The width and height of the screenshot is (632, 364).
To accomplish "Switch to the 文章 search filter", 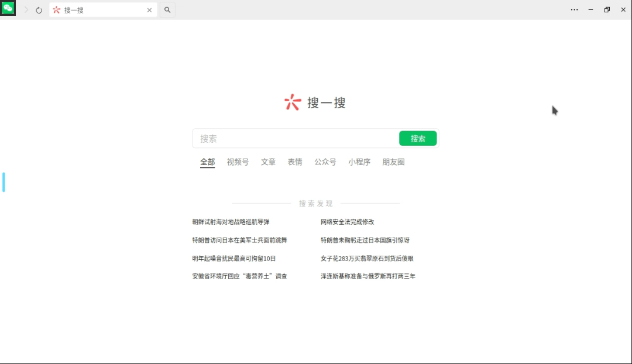I will 268,162.
